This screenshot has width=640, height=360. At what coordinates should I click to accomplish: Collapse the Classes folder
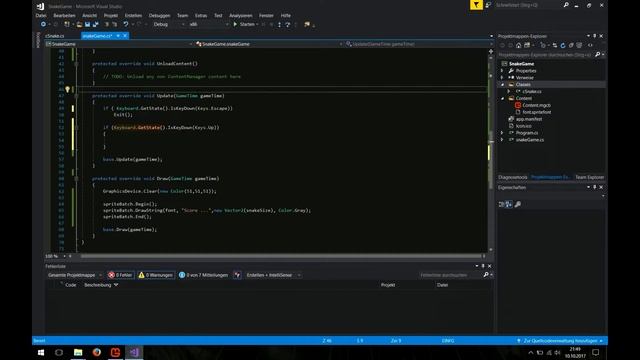point(502,84)
